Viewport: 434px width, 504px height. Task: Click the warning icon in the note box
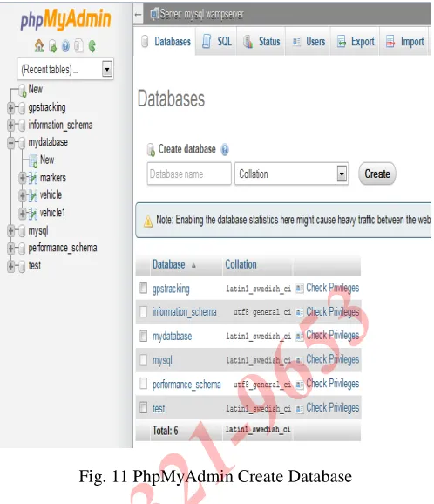point(148,221)
